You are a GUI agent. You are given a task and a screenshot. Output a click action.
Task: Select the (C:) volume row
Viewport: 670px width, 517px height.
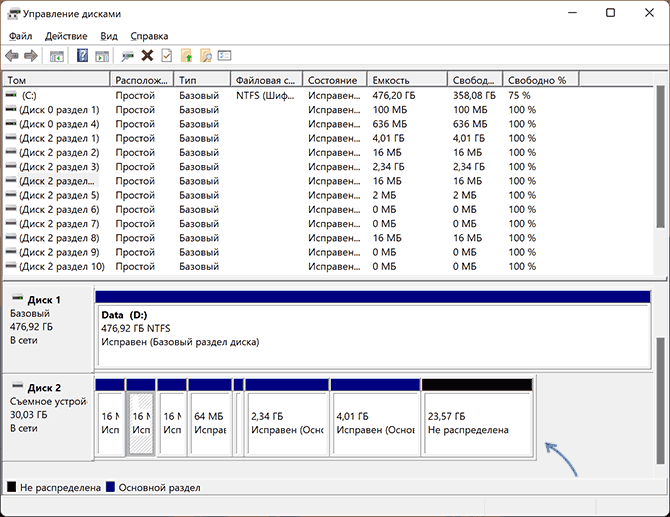328,95
